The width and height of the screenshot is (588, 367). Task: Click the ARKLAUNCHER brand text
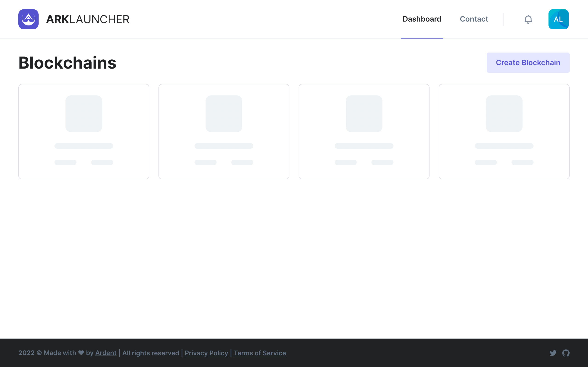pos(88,19)
